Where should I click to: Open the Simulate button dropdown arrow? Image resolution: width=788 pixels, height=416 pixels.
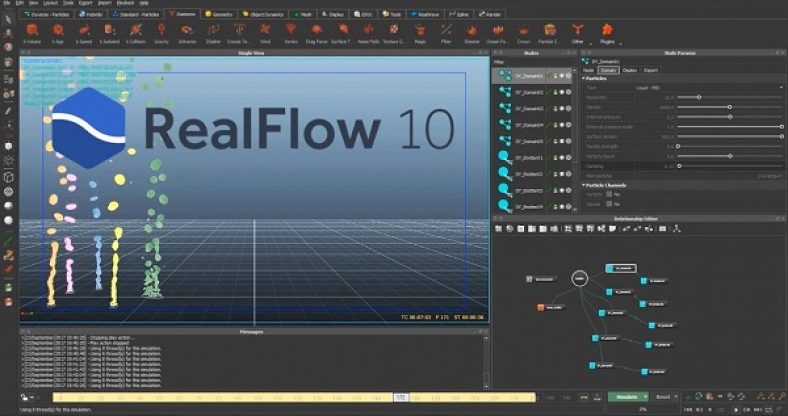pos(645,397)
